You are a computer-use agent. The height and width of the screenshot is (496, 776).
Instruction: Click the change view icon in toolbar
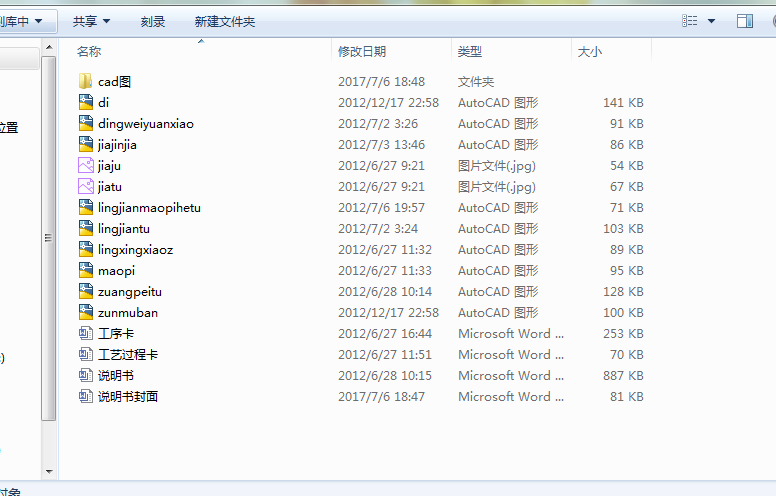click(x=690, y=21)
